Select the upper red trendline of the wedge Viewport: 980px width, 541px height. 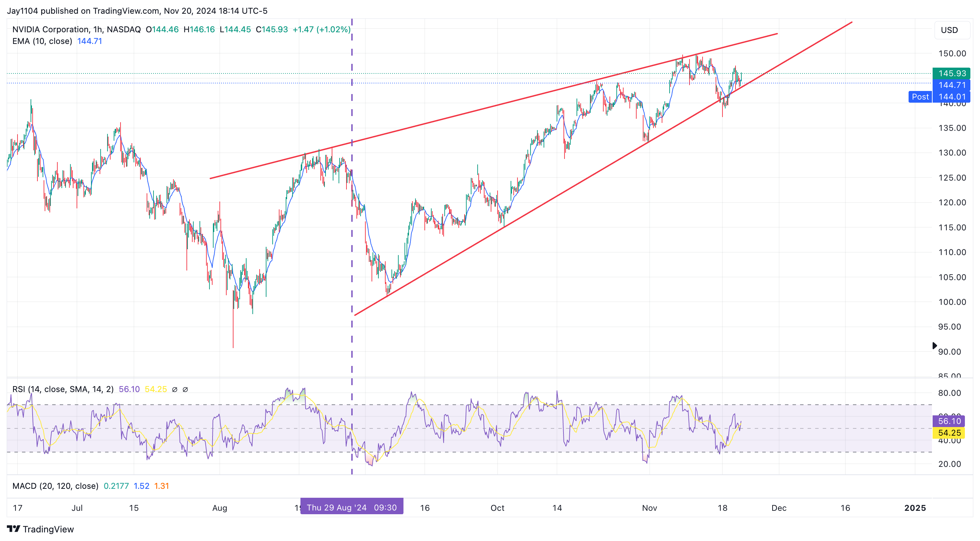[493, 106]
